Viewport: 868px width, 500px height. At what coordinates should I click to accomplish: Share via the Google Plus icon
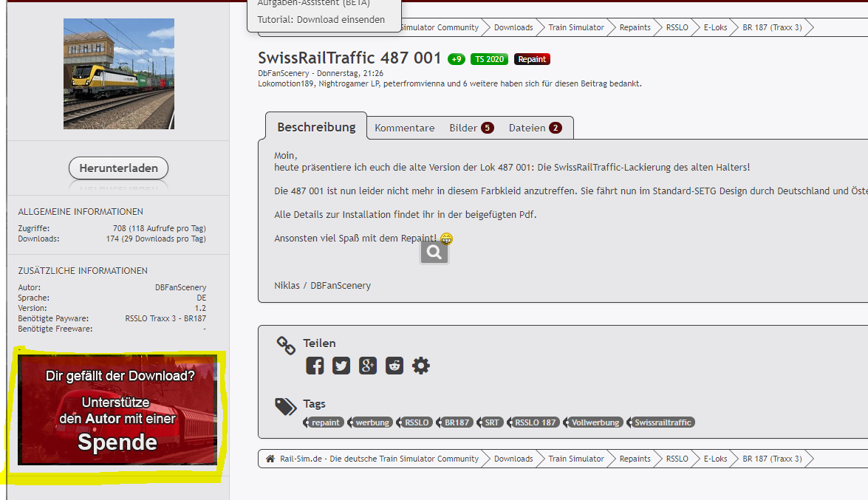(368, 366)
